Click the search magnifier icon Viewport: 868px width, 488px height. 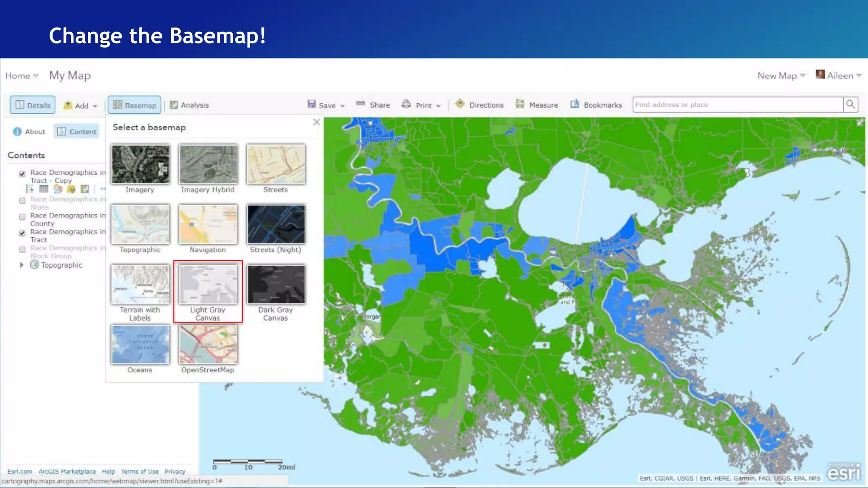click(850, 105)
